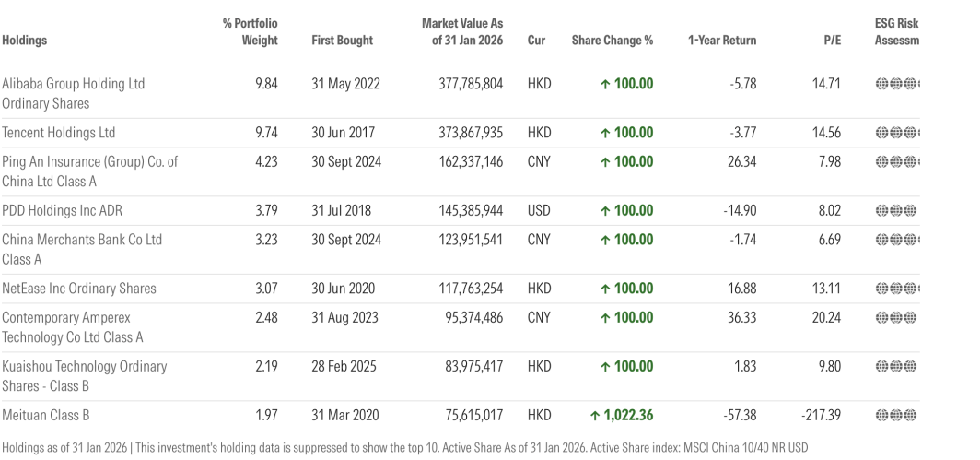Click ESG globes in Contemporary Amperex row
Image resolution: width=980 pixels, height=460 pixels.
pos(898,317)
